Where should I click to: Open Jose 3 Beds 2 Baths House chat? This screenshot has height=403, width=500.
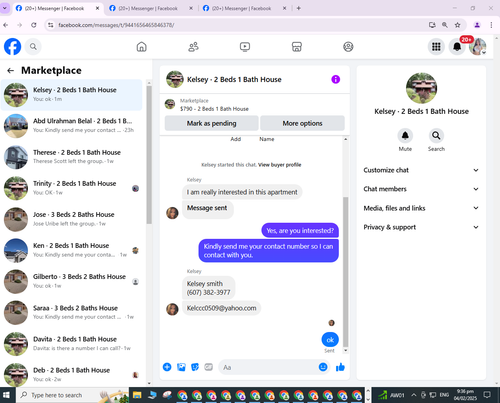tap(71, 219)
